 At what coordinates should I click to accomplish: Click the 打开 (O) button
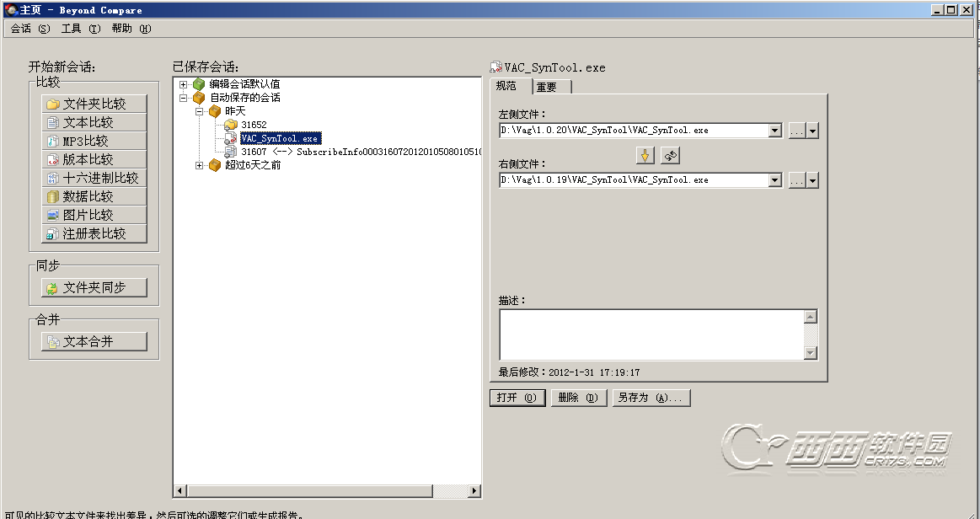pyautogui.click(x=517, y=398)
